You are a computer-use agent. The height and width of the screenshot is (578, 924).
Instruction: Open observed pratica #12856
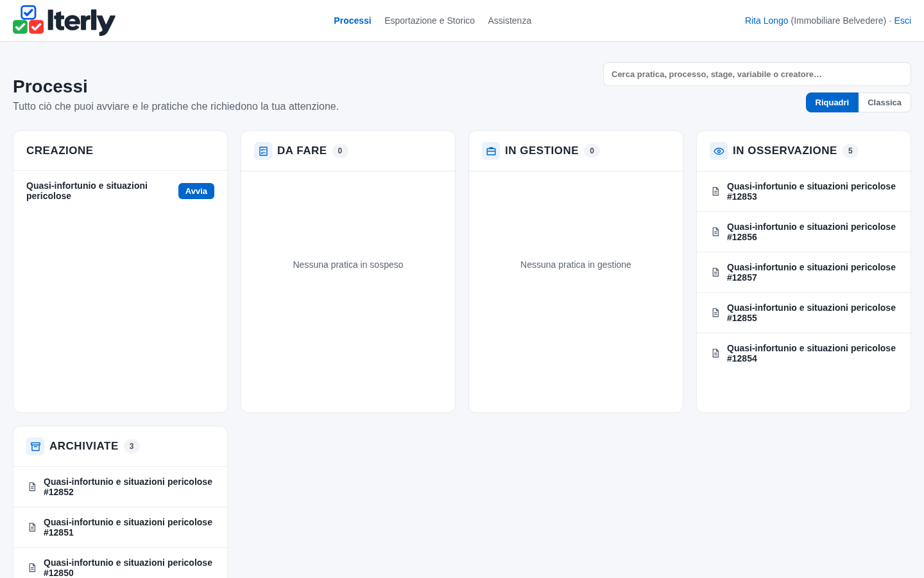coord(803,232)
